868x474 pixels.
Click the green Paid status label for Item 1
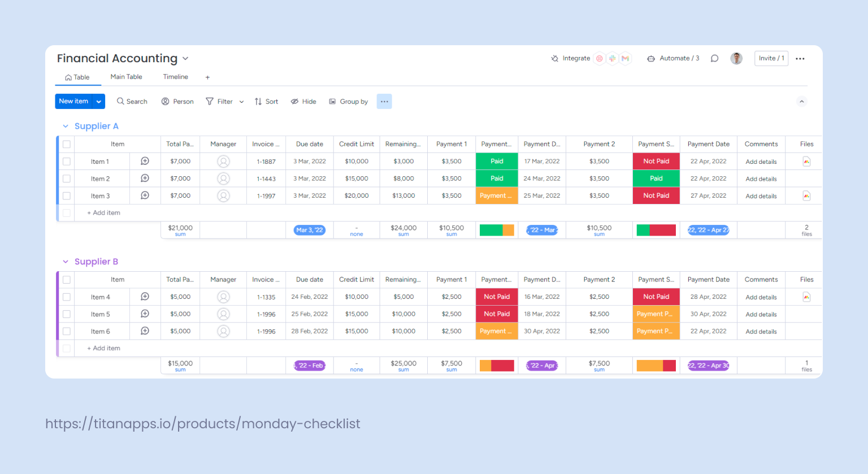click(x=496, y=161)
